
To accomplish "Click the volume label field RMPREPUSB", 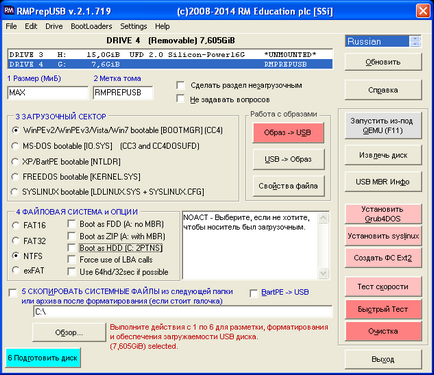I will tap(123, 93).
